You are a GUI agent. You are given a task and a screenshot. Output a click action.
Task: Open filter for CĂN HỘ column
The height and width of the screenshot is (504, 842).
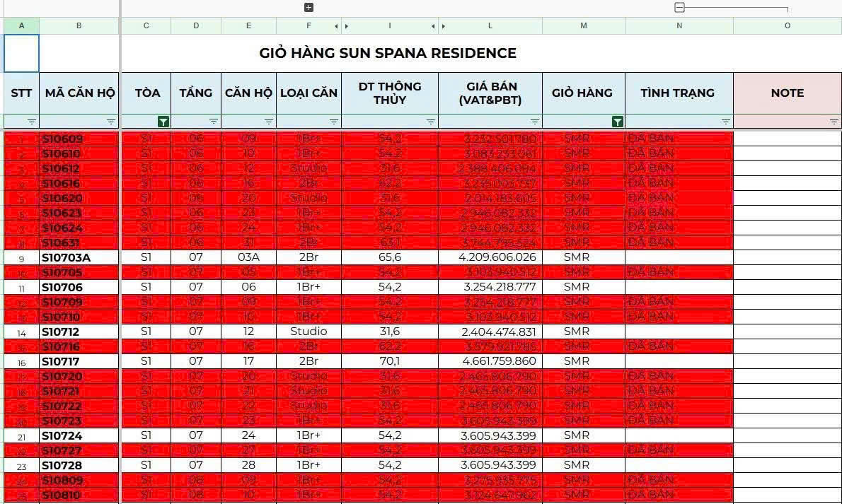pyautogui.click(x=269, y=122)
